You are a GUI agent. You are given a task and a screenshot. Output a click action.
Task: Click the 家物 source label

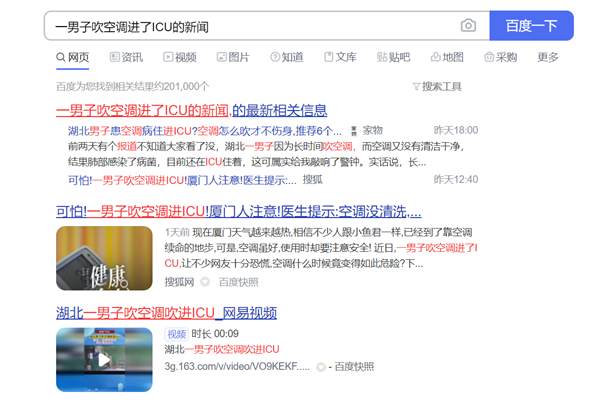tap(373, 130)
